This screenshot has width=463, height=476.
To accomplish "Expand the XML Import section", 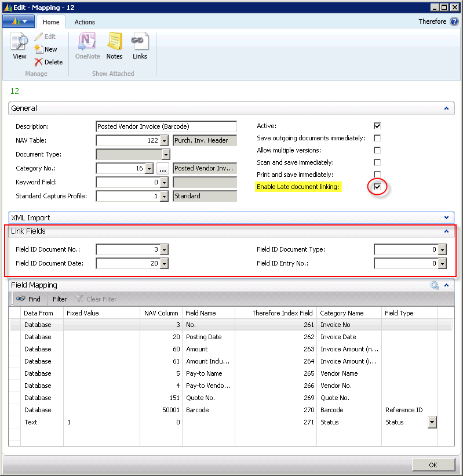I will tap(446, 218).
